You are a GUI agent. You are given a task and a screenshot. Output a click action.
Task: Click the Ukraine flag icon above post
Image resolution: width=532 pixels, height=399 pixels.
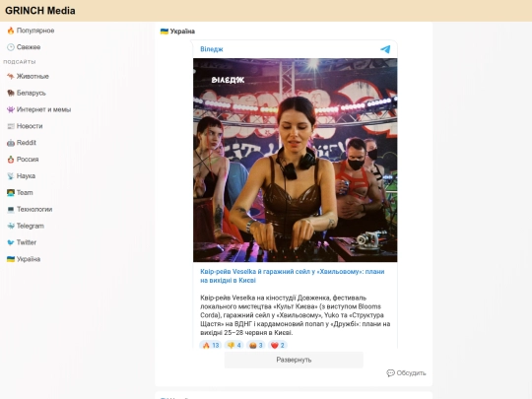pyautogui.click(x=165, y=32)
